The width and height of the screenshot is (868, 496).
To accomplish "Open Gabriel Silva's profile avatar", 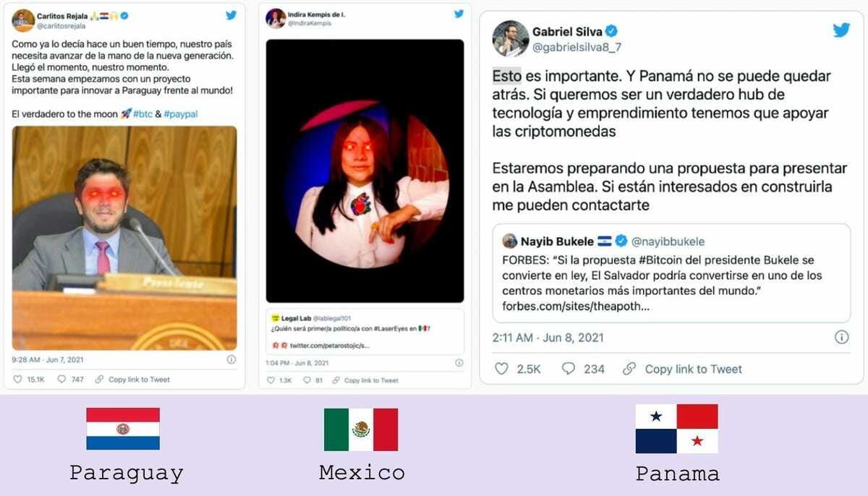I will pos(511,38).
